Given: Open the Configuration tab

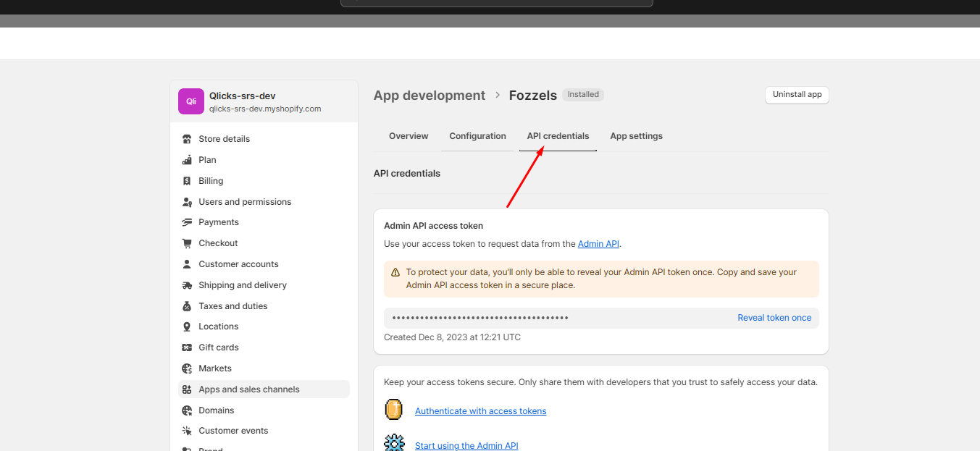Looking at the screenshot, I should [477, 136].
